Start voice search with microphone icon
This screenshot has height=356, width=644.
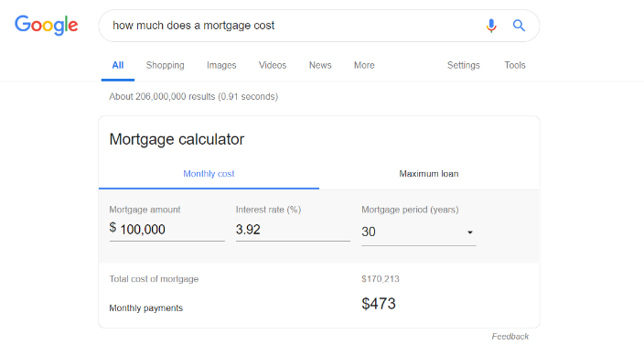click(x=491, y=26)
